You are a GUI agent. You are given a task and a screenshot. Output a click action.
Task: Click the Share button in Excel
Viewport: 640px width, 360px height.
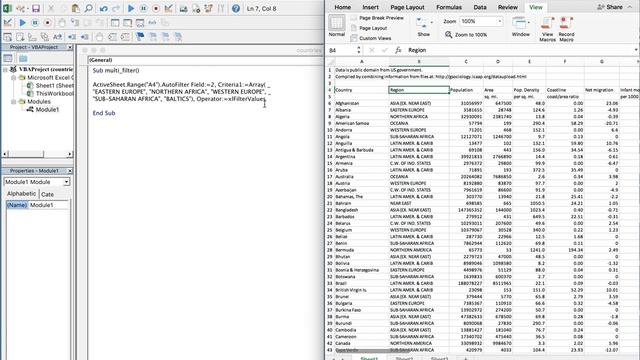click(610, 7)
